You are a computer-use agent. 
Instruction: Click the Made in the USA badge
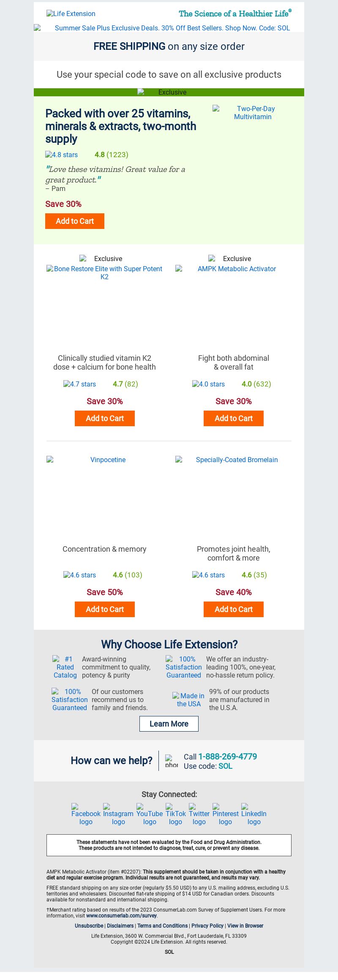click(188, 700)
